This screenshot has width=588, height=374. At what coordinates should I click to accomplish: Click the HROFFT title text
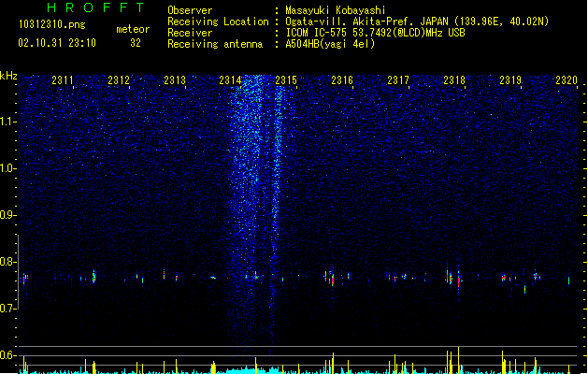96,7
